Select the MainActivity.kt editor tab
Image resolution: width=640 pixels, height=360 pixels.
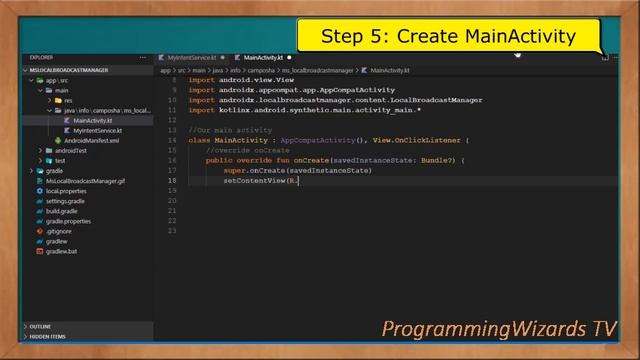(263, 58)
